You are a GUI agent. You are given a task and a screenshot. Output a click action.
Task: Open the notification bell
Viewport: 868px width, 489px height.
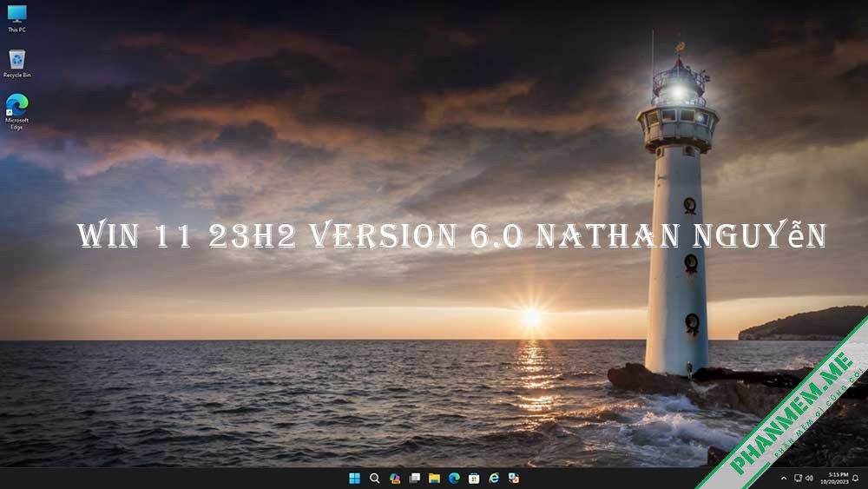coord(856,478)
